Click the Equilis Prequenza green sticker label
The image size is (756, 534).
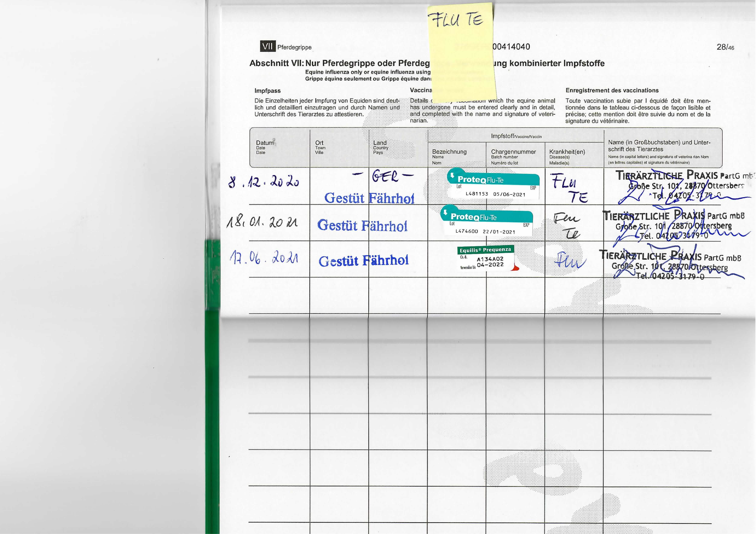(x=485, y=250)
